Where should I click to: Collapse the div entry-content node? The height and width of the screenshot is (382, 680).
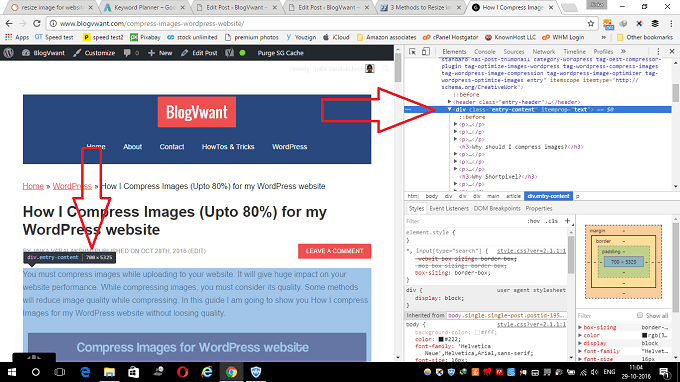click(450, 110)
